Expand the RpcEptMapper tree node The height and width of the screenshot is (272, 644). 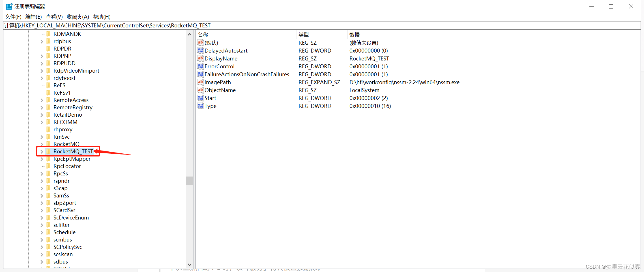[x=42, y=159]
